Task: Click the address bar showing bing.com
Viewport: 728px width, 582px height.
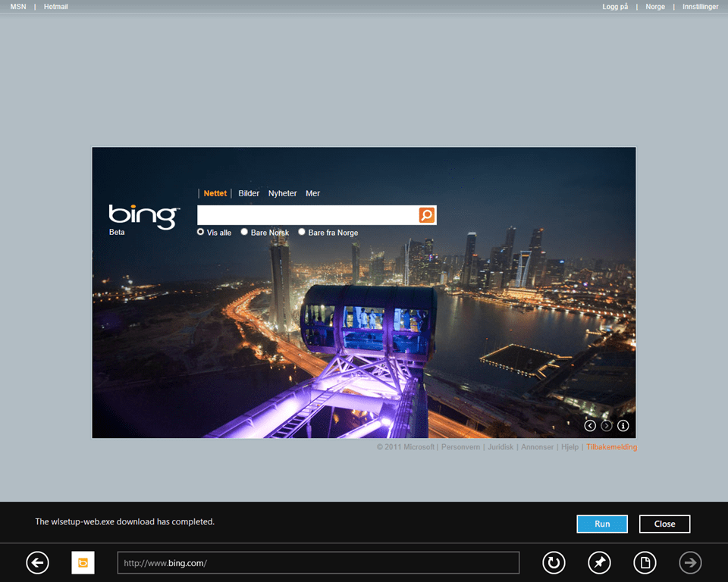Action: coord(318,563)
